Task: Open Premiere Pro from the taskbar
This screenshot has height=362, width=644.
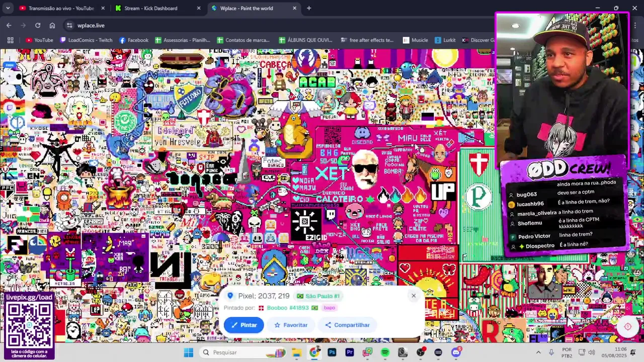Action: [x=349, y=352]
